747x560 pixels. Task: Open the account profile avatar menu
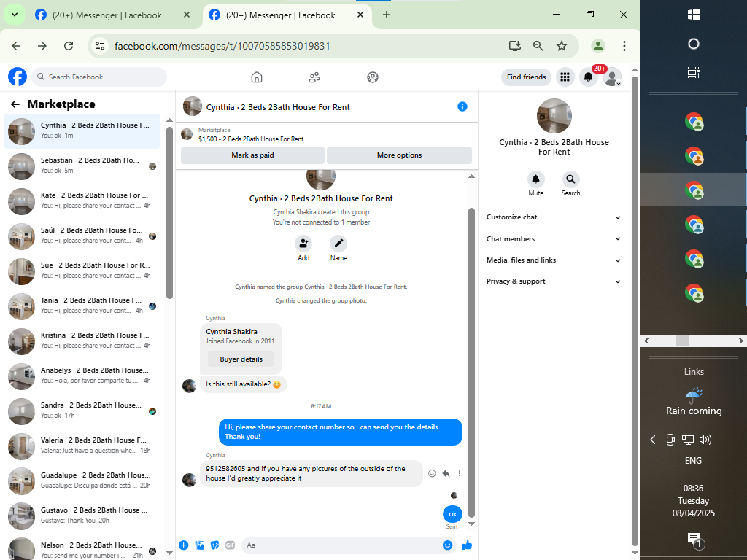(x=612, y=77)
